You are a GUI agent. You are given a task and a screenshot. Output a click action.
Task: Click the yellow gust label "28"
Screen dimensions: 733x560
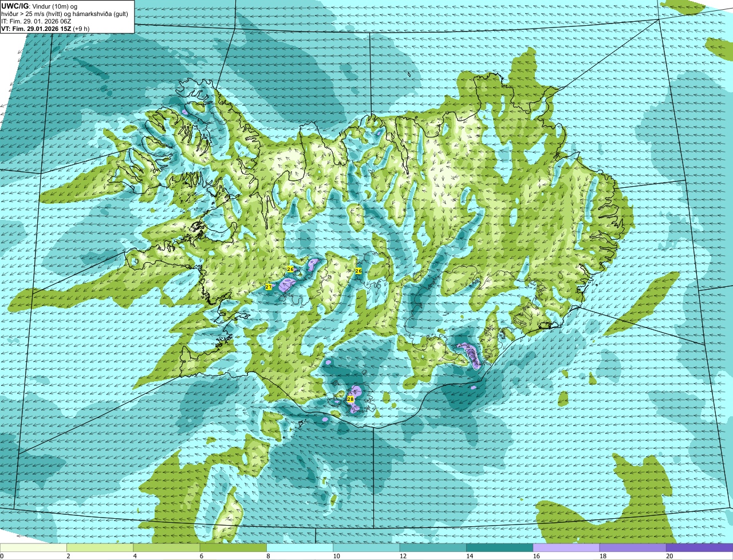pos(350,399)
